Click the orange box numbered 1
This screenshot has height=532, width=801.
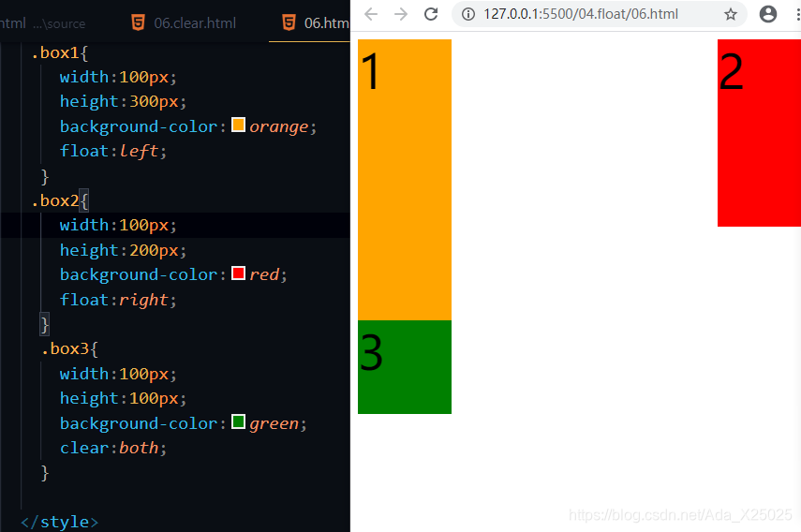(405, 180)
